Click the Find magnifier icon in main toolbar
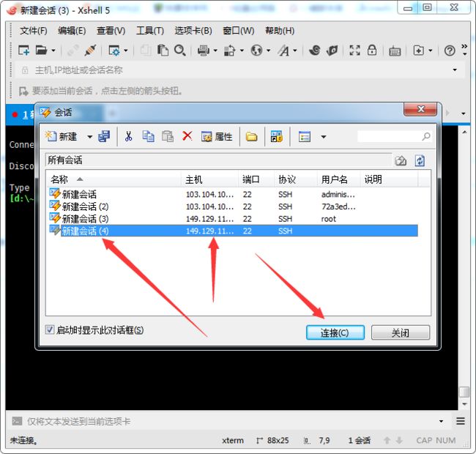This screenshot has width=476, height=454. pyautogui.click(x=179, y=50)
